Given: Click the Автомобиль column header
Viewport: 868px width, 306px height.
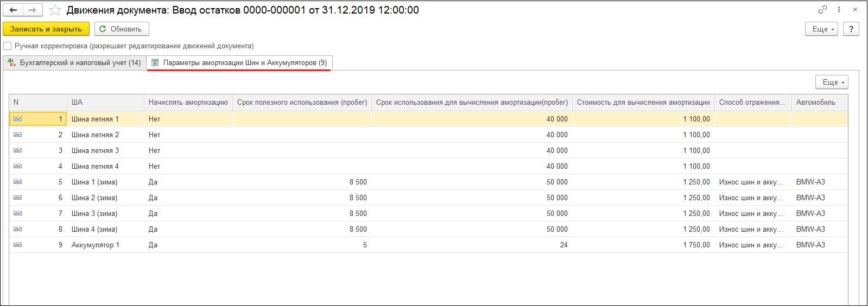Looking at the screenshot, I should coord(815,102).
